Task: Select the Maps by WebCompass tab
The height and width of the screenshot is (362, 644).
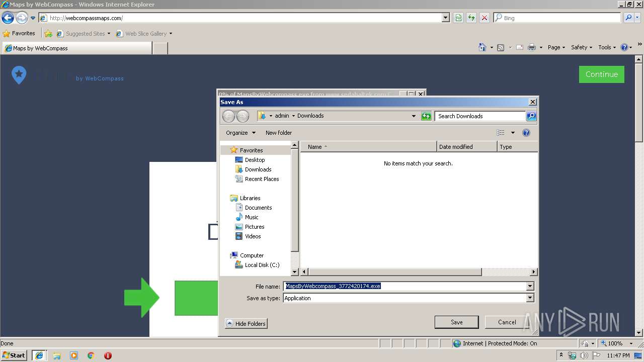Action: pos(76,48)
